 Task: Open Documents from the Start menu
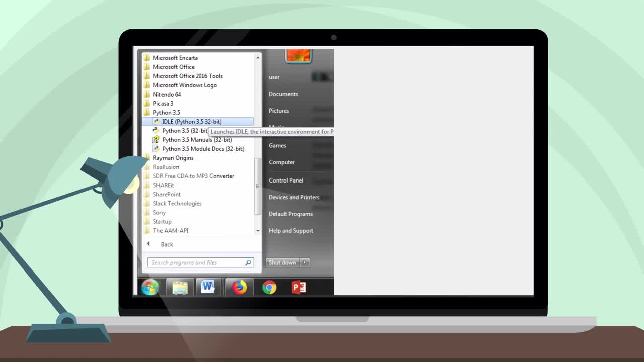point(283,94)
